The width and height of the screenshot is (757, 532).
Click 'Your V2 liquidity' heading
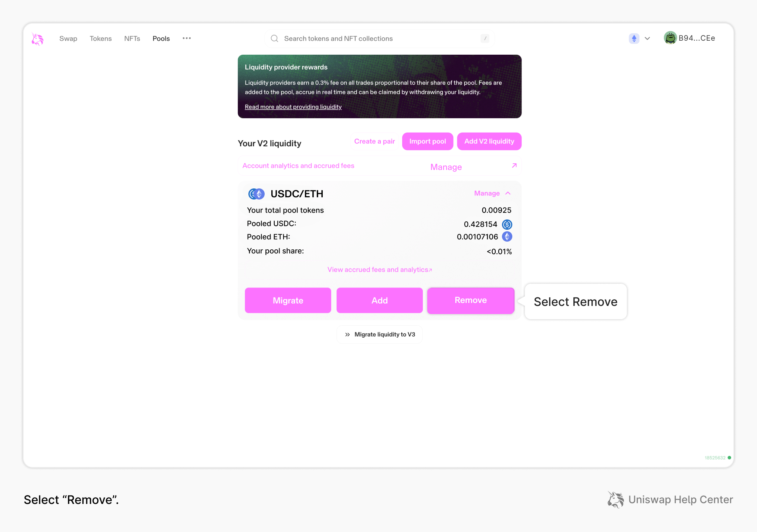(269, 143)
